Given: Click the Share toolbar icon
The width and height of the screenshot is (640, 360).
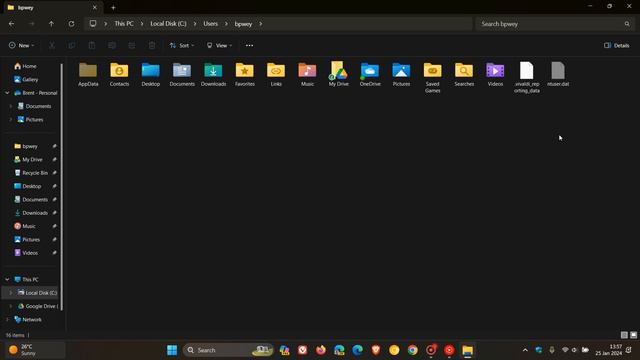Looking at the screenshot, I should tap(132, 45).
